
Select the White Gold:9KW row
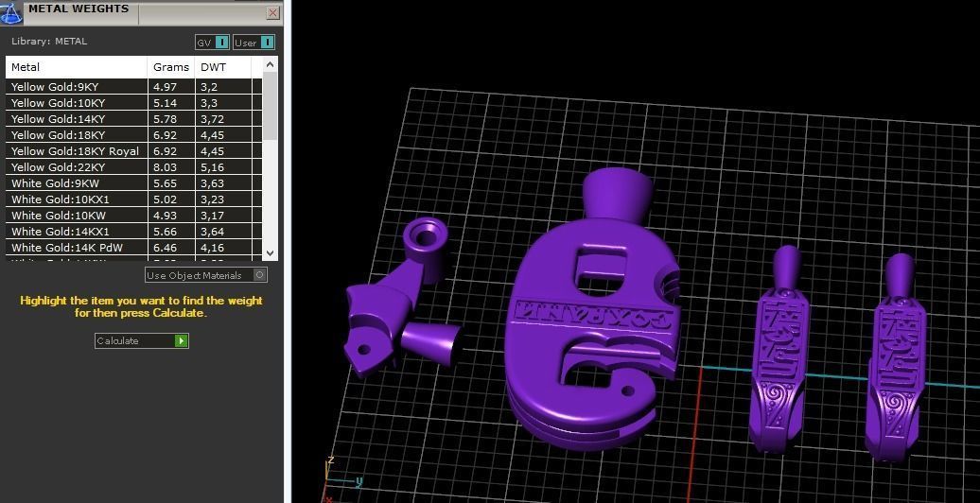click(x=133, y=183)
